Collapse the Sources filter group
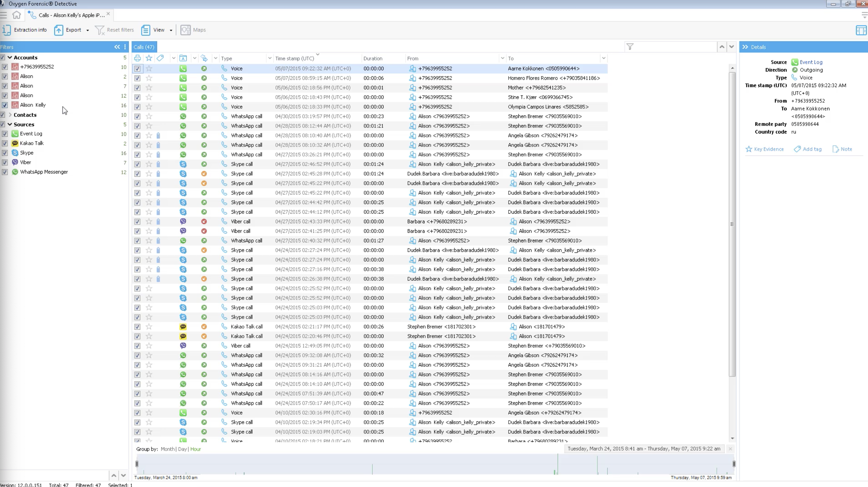Viewport: 868px width, 487px height. coord(10,124)
